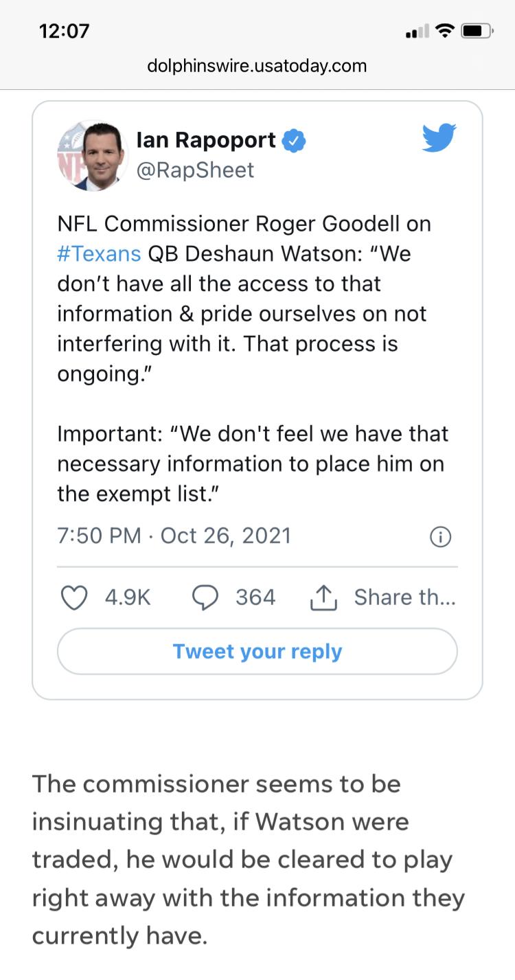Follow the #Texans hashtag link
Screen dimensions: 515x980
coord(99,253)
